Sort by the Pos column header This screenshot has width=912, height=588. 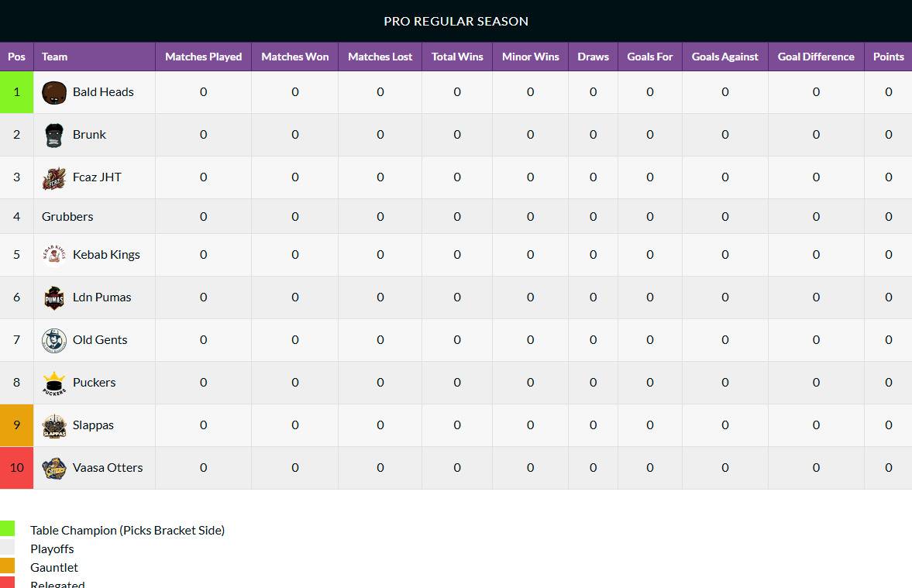[16, 57]
